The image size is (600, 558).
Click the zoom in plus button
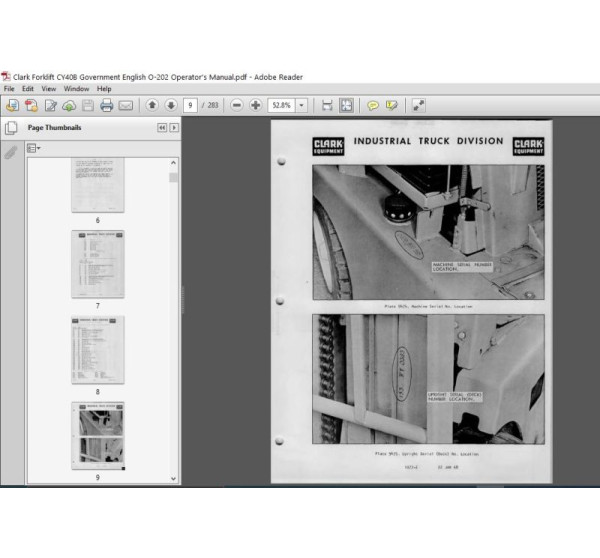click(255, 105)
